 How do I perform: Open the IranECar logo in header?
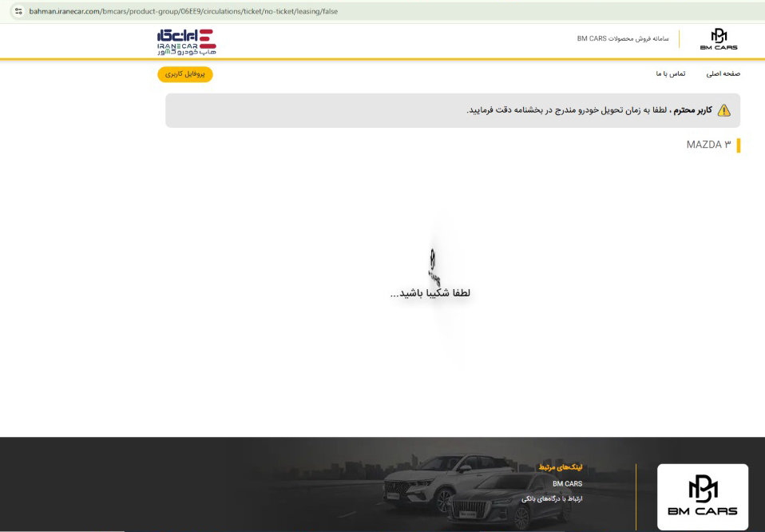click(x=187, y=42)
